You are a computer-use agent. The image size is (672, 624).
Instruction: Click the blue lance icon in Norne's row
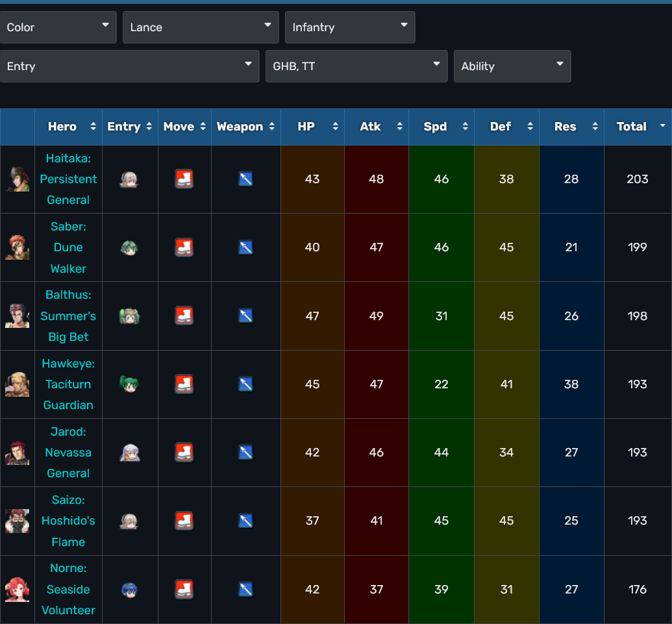pyautogui.click(x=245, y=590)
